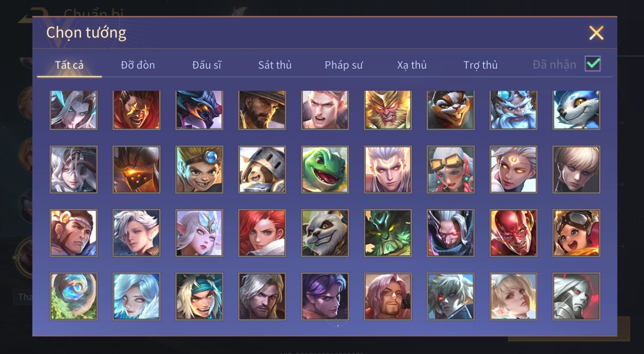Toggle the Đã nhận checkbox
This screenshot has width=644, height=354.
pyautogui.click(x=593, y=64)
